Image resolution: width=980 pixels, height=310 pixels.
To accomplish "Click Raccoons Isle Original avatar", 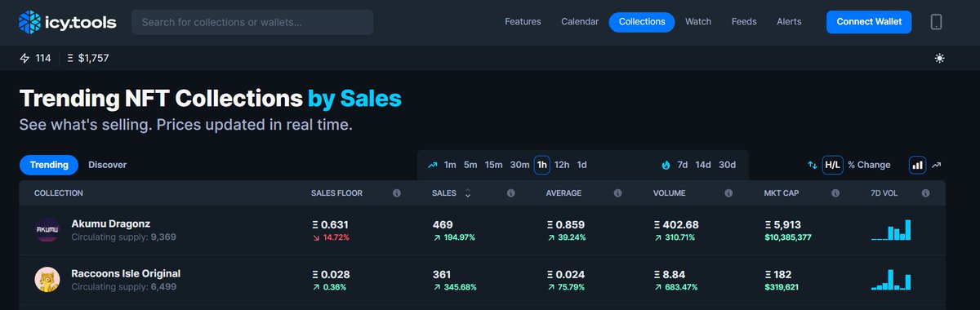I will point(47,280).
